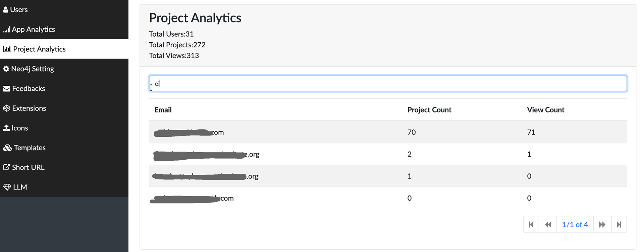Go to the previous results page
The height and width of the screenshot is (252, 644).
(x=548, y=224)
